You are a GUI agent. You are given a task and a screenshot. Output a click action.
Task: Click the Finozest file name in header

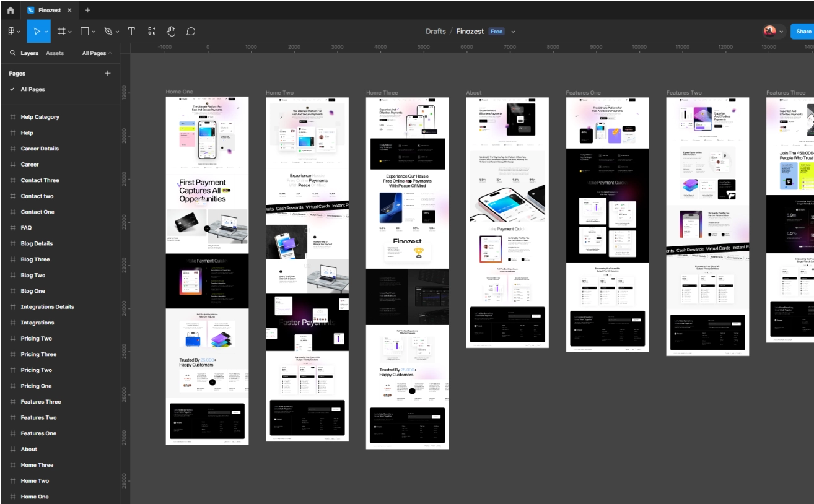tap(470, 32)
